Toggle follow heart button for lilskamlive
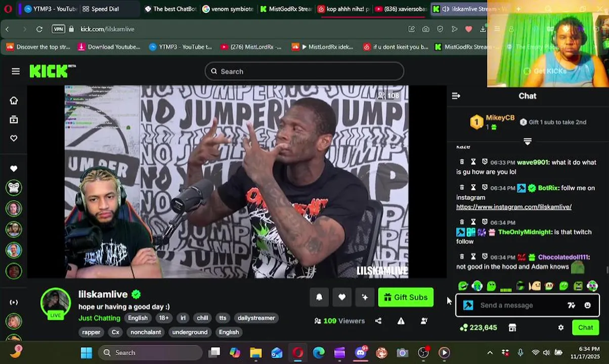 342,297
